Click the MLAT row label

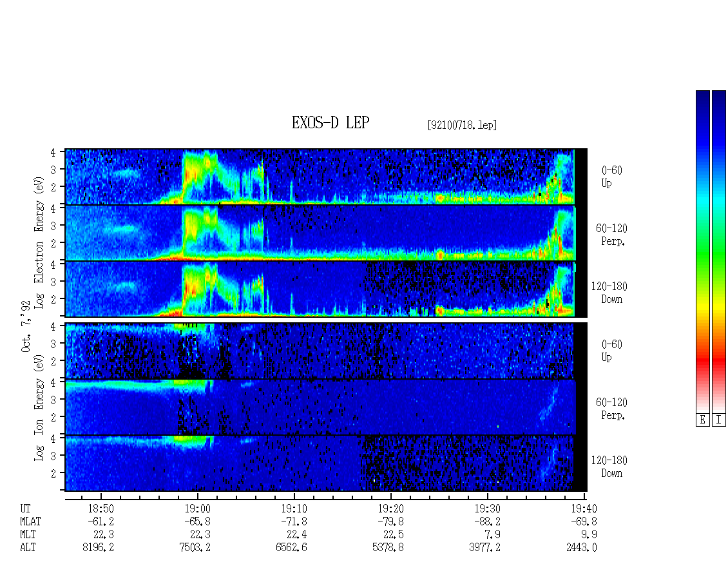(x=30, y=521)
